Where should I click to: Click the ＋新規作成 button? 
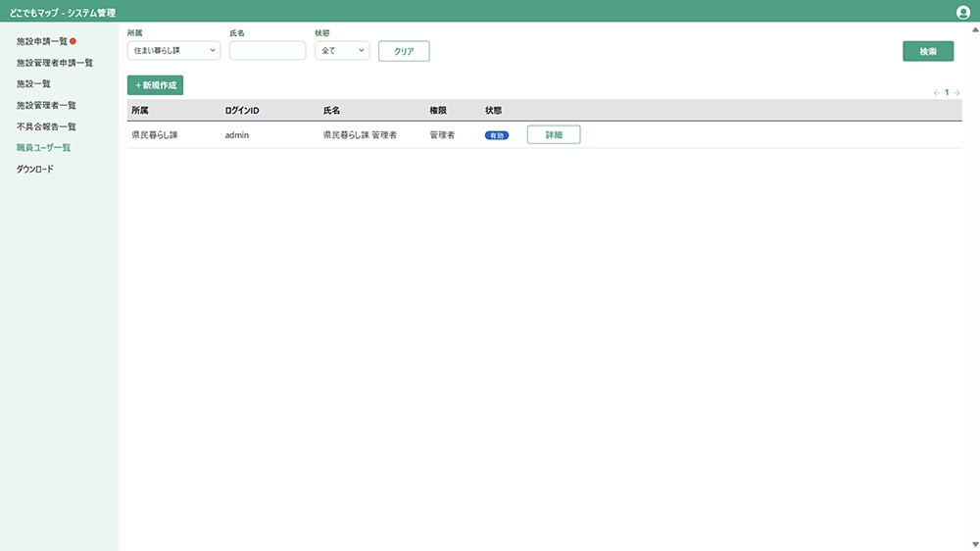coord(155,85)
